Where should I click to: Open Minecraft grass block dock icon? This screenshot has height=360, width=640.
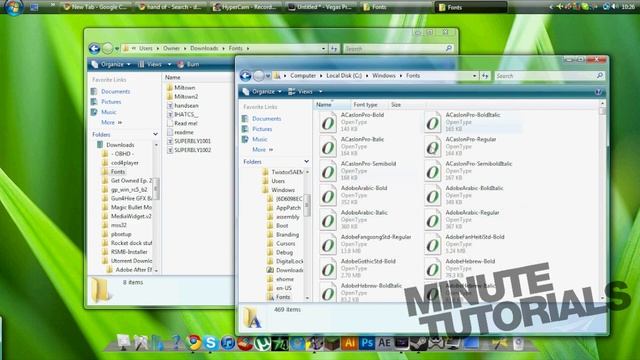[332, 343]
